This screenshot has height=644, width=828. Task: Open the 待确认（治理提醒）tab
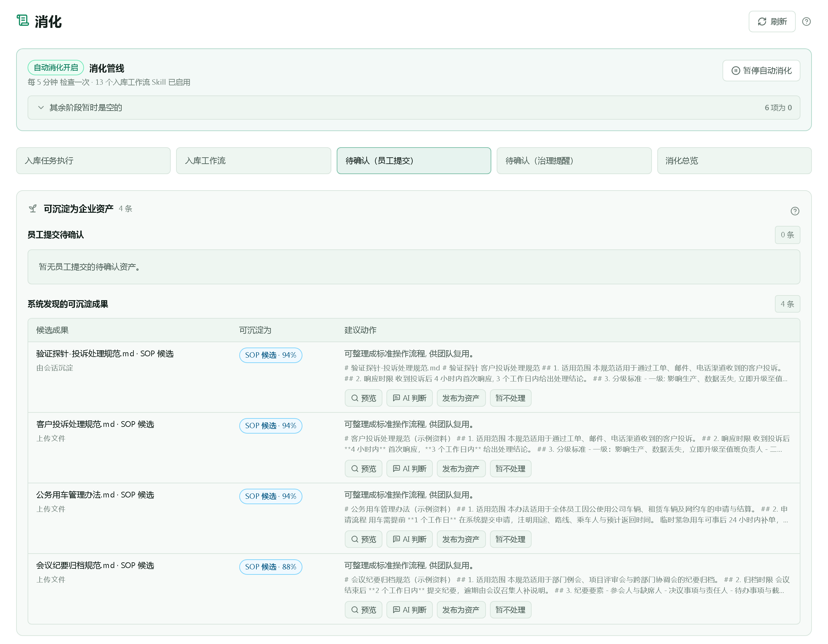pos(574,161)
